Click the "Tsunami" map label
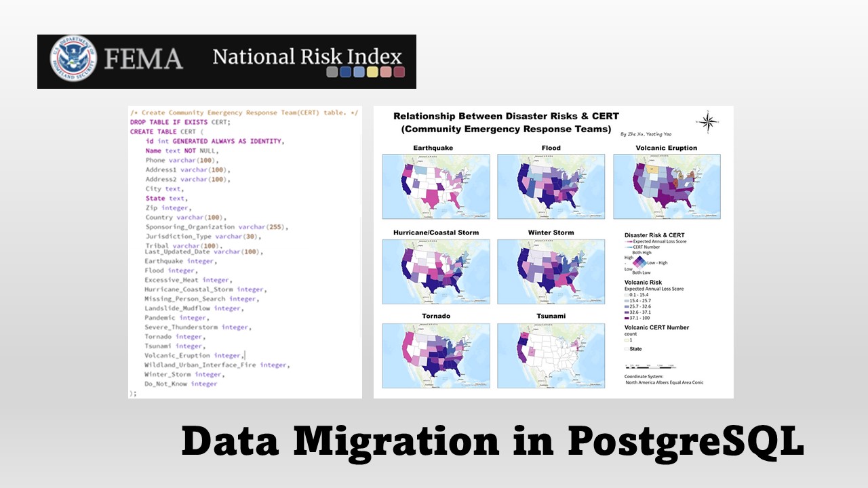The height and width of the screenshot is (488, 868). pyautogui.click(x=551, y=316)
